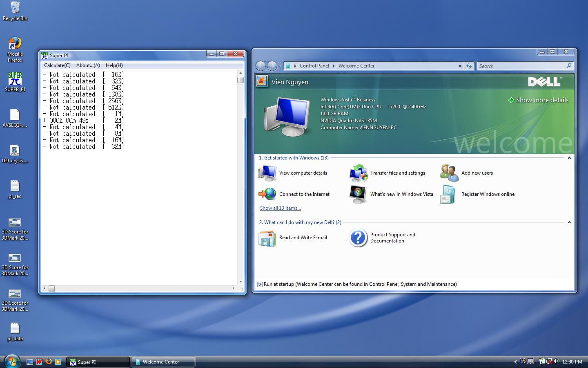Select the pi_rec file on the desktop
Image resolution: width=588 pixels, height=368 pixels.
pos(15,190)
